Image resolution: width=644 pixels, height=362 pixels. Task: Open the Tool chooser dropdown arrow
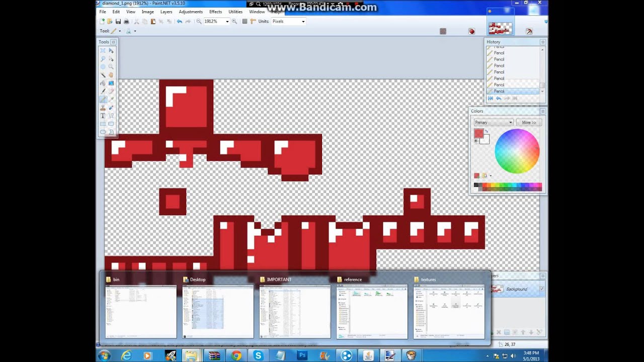[120, 31]
